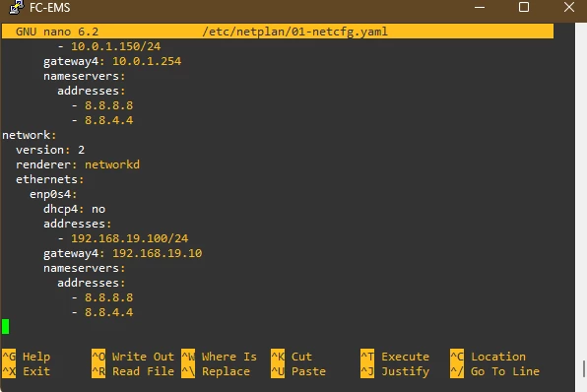Click the ^W Where Is shortcut
Image resolution: width=587 pixels, height=392 pixels.
[x=219, y=357]
